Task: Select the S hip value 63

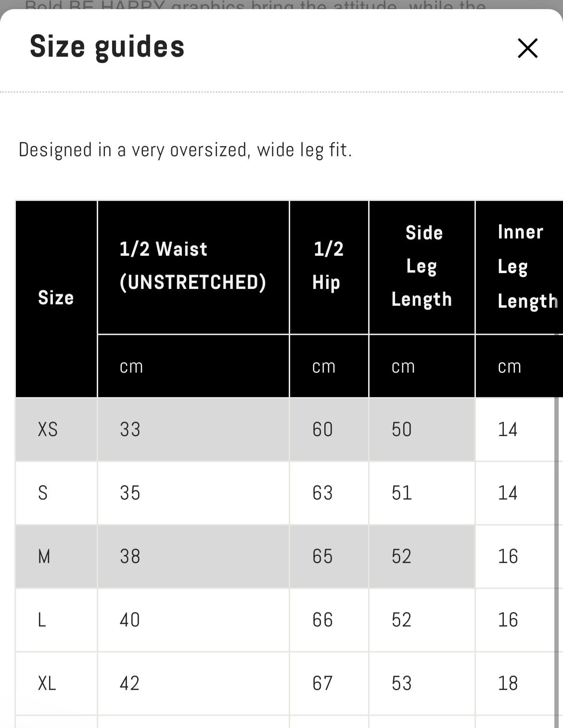Action: tap(322, 492)
